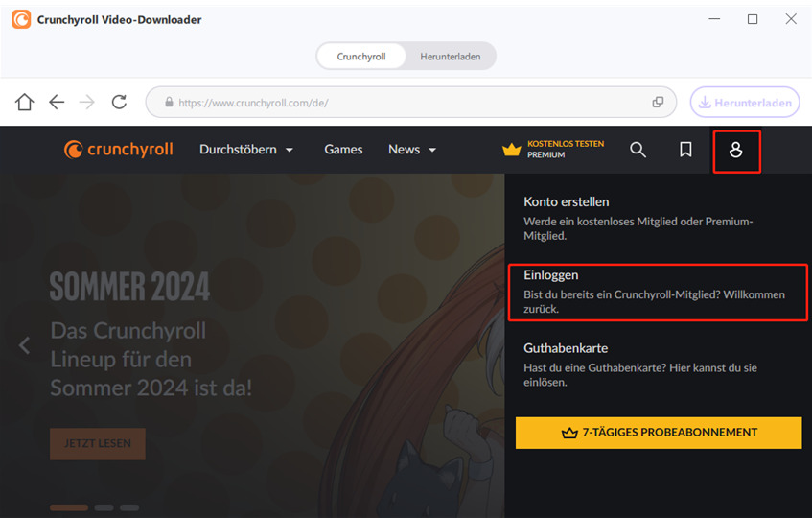
Task: Select Einloggen menu entry
Action: tap(658, 293)
